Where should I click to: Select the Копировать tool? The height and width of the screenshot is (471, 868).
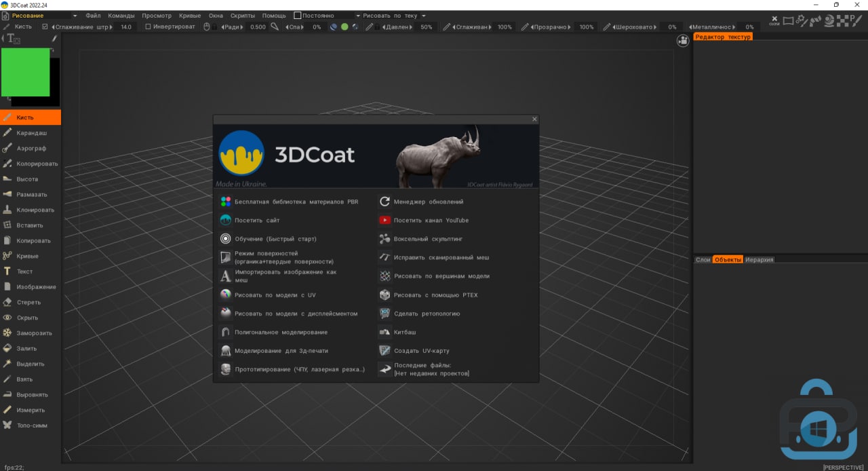(31, 241)
